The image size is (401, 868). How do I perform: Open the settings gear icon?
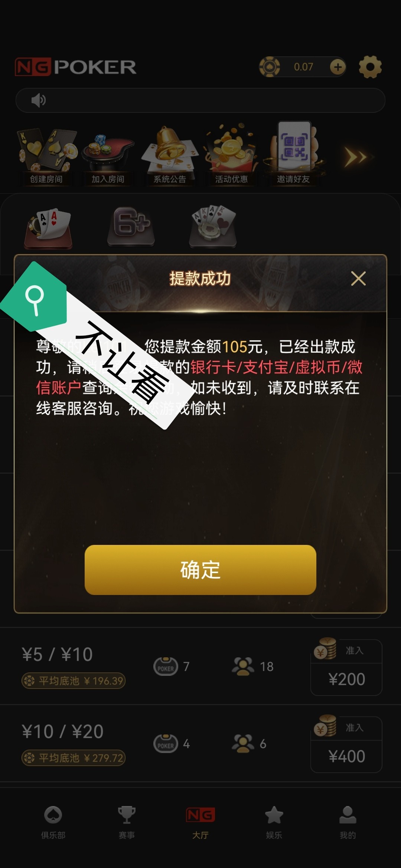(x=370, y=67)
